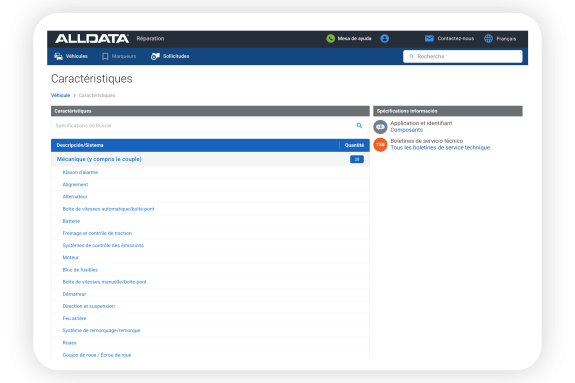The image size is (575, 383).
Task: Open Composants link
Action: pyautogui.click(x=407, y=130)
